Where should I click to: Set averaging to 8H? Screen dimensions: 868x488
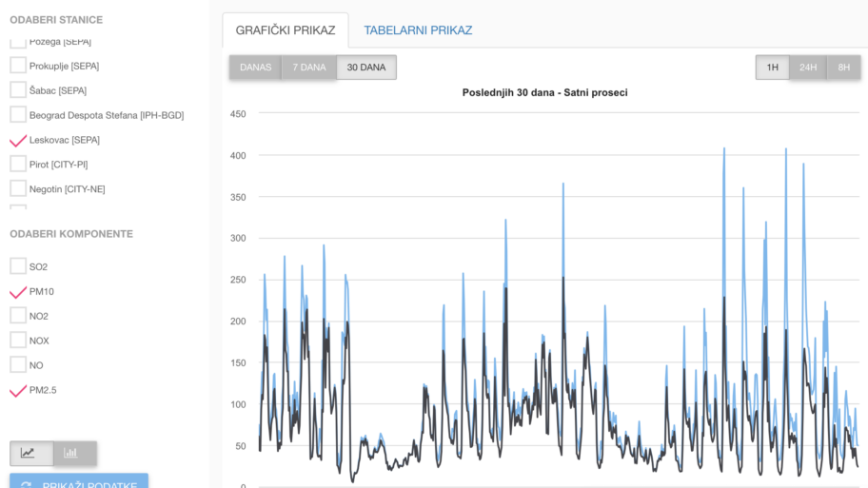tap(843, 68)
